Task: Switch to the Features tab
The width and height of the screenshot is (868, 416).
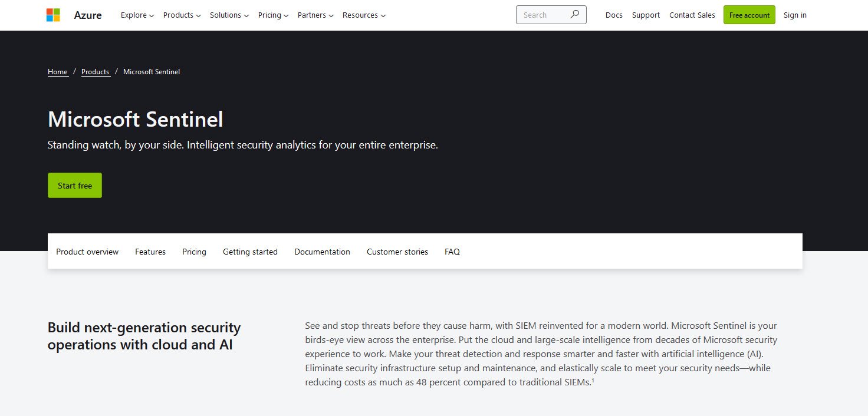Action: [x=150, y=252]
